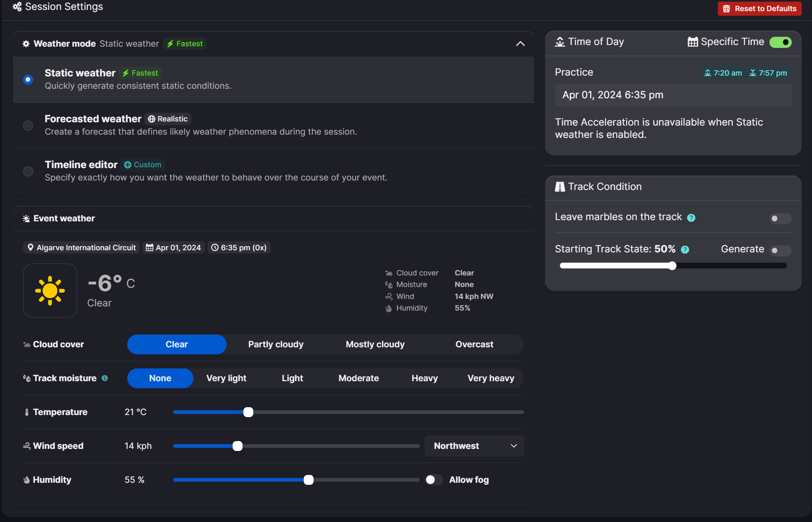Click the Leave marbles help icon
812x522 pixels.
(x=691, y=218)
